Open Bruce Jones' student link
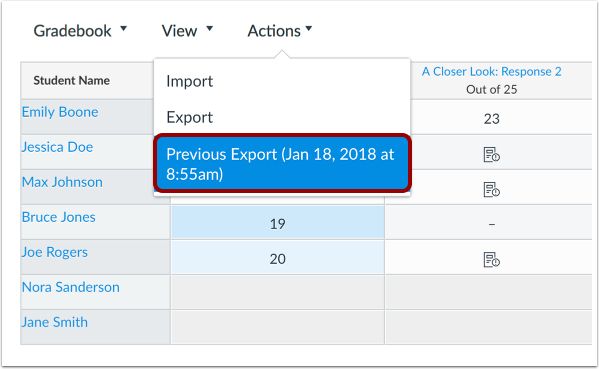The image size is (599, 369). pos(58,217)
